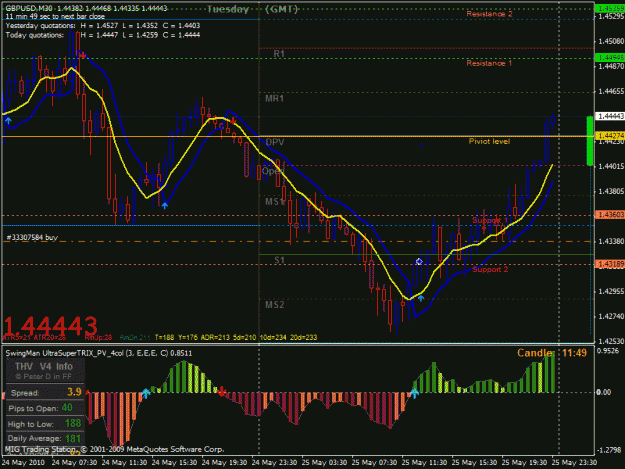625x469 pixels.
Task: Click the 0.9526 indicator scale value
Action: click(x=609, y=351)
